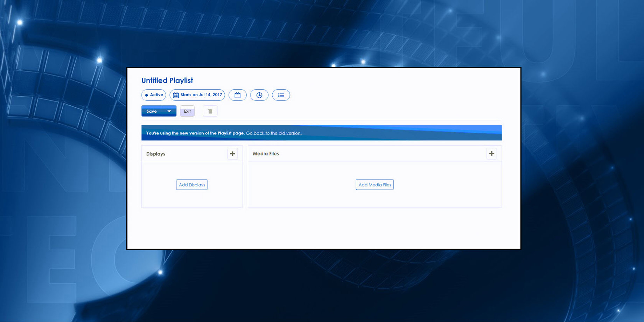Follow the Go back to the old version link

tap(274, 133)
